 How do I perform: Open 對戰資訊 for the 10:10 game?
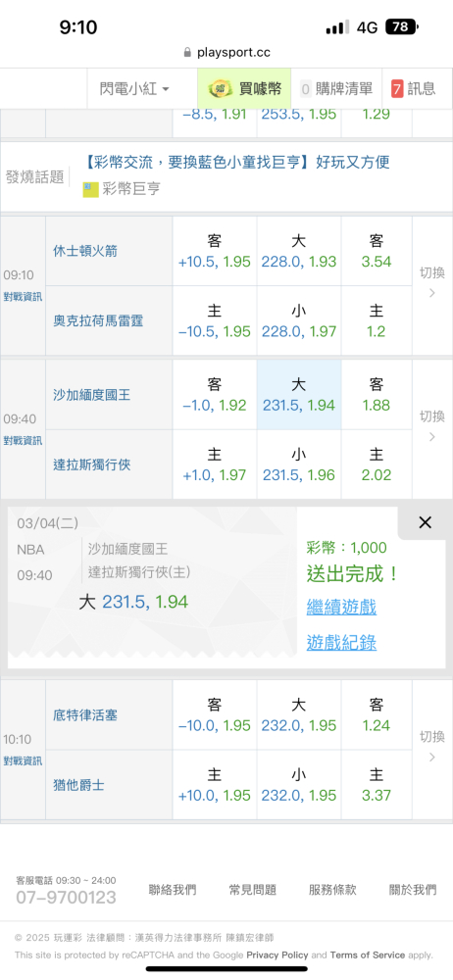pyautogui.click(x=23, y=761)
